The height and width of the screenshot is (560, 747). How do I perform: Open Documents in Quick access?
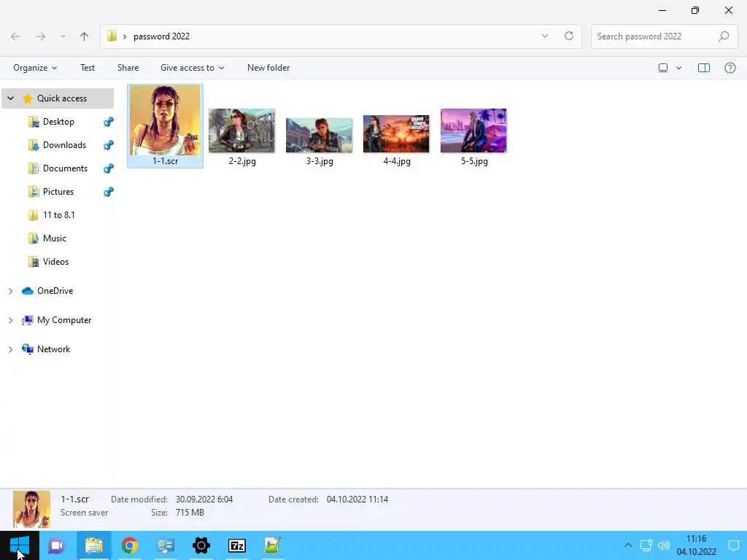click(x=65, y=168)
